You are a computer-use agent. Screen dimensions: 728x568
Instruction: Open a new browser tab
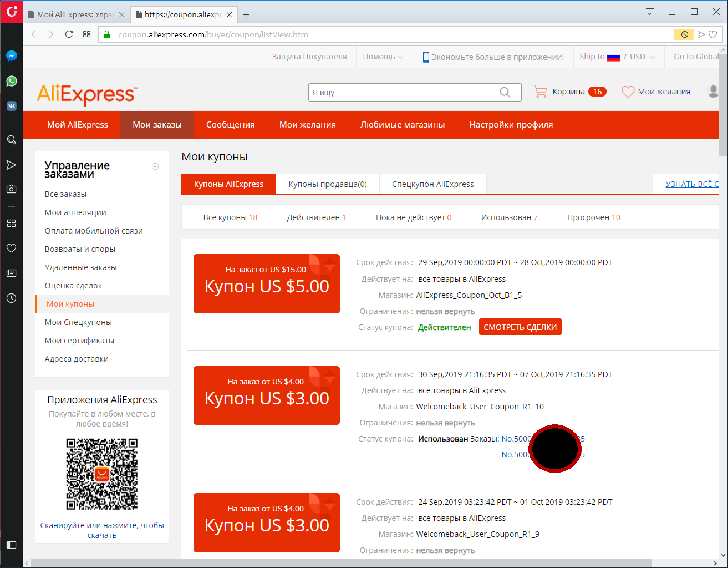[x=246, y=14]
